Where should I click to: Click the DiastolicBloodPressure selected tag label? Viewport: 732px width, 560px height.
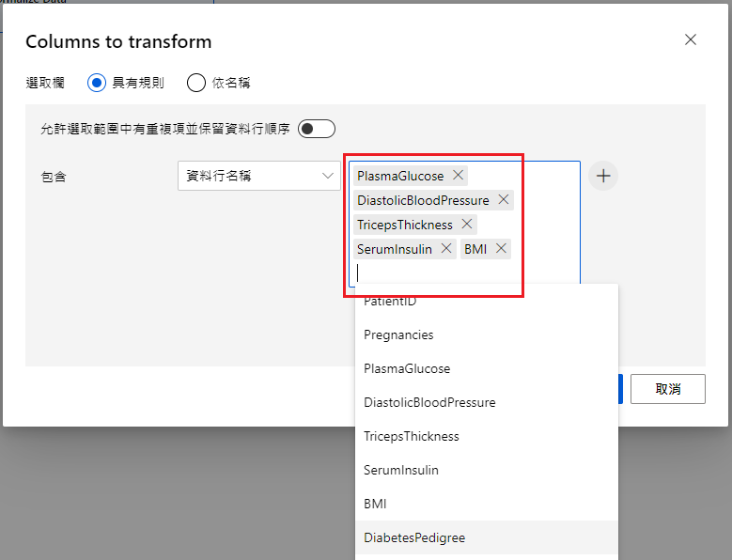[423, 200]
